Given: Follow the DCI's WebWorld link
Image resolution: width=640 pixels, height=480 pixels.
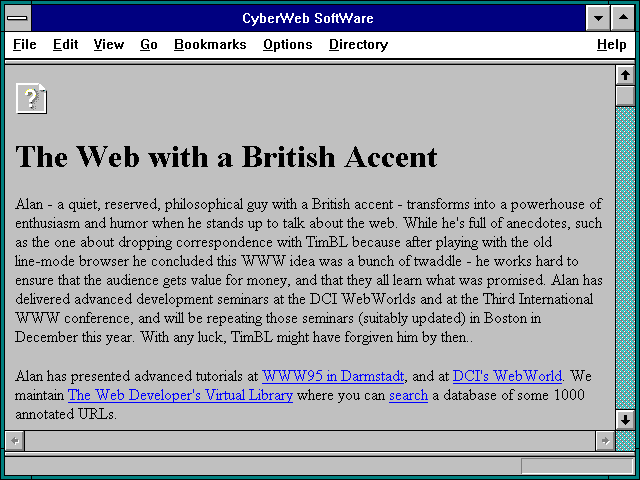Looking at the screenshot, I should (507, 376).
